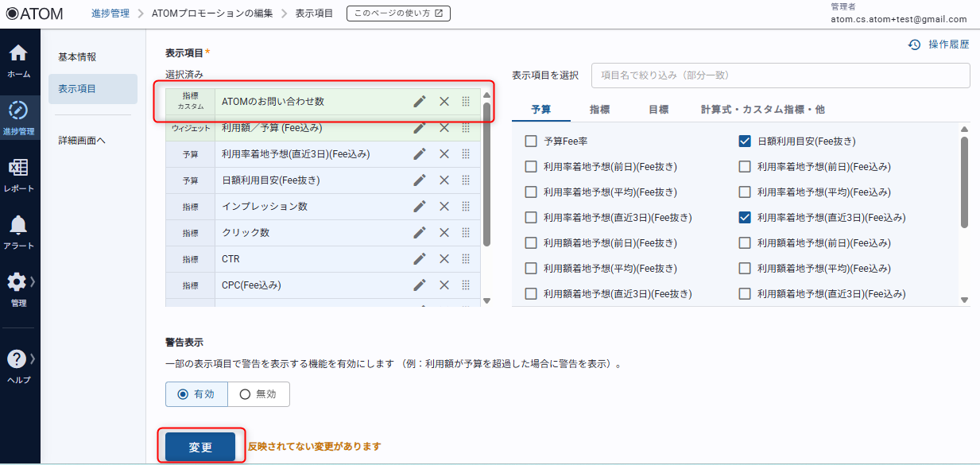Expand the 管理 sidebar menu
This screenshot has height=465, width=980.
(x=19, y=289)
